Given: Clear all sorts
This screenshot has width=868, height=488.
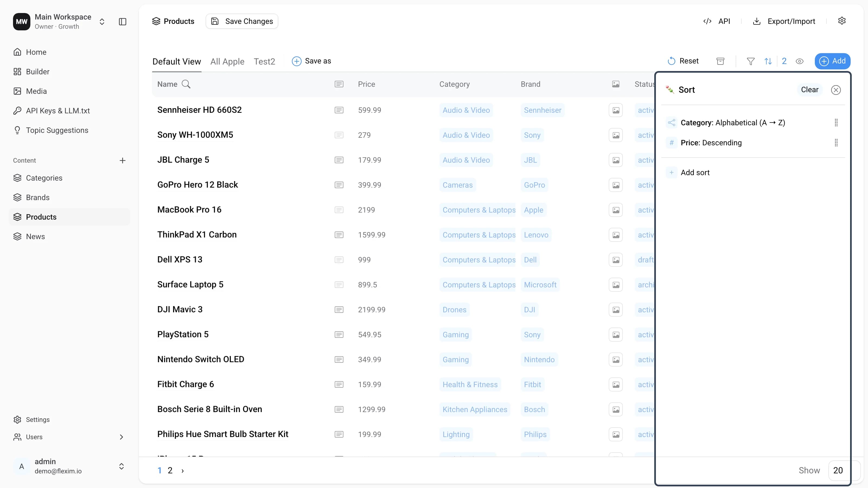Looking at the screenshot, I should point(810,89).
